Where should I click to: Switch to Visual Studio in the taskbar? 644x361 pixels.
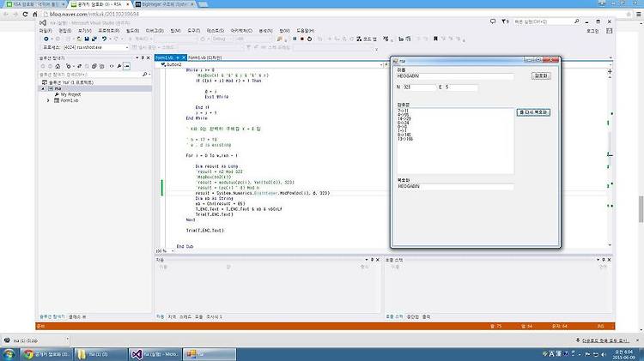click(x=155, y=354)
